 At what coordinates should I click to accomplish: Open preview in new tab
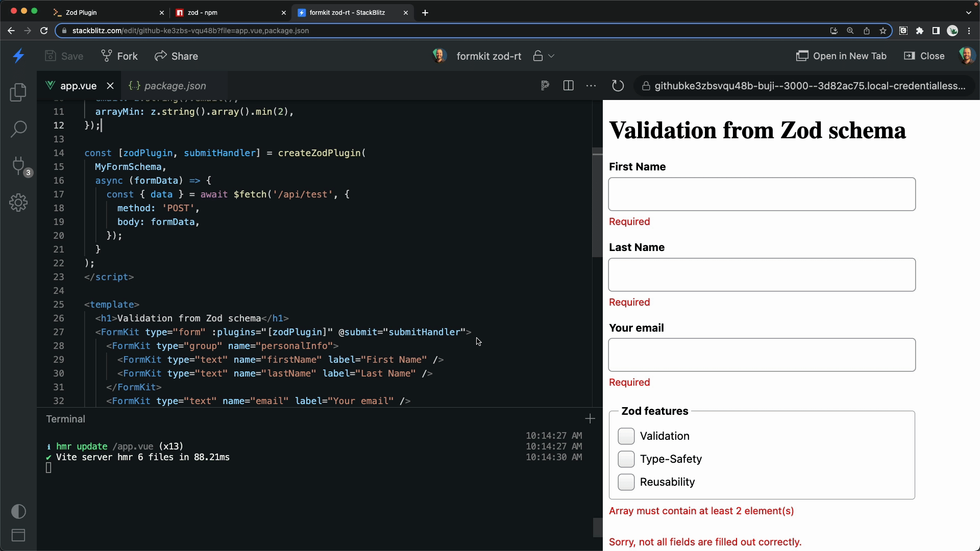click(841, 56)
